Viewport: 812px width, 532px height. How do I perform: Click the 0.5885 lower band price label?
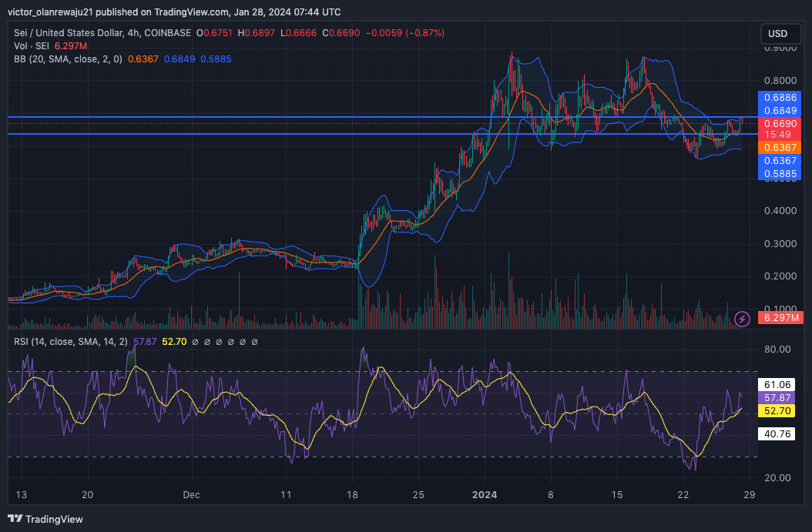pyautogui.click(x=780, y=174)
